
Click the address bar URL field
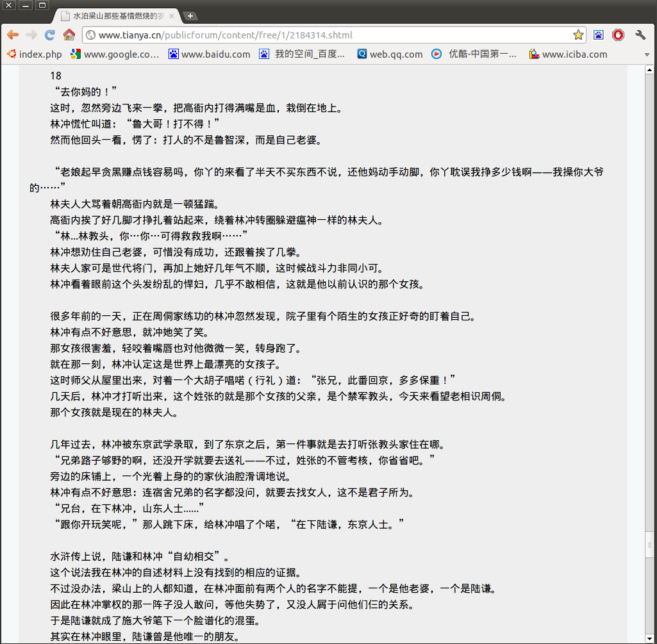[x=335, y=35]
